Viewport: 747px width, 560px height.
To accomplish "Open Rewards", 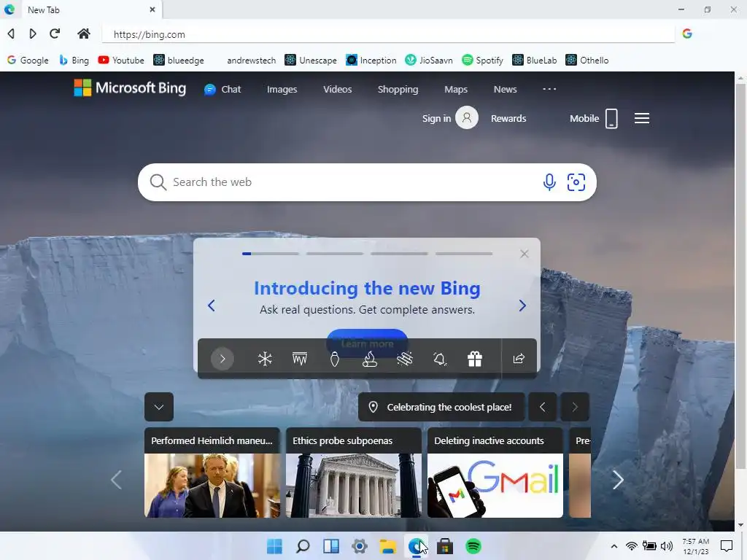I will pos(508,119).
